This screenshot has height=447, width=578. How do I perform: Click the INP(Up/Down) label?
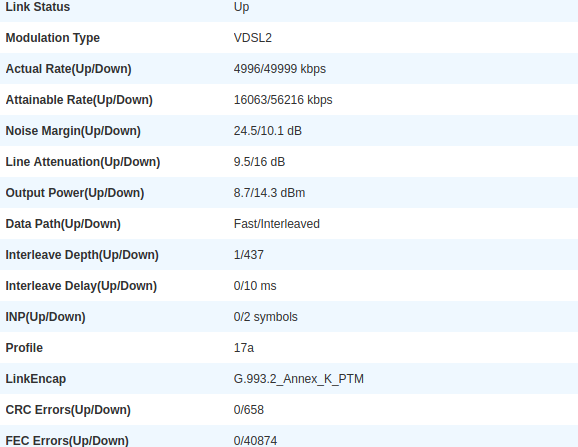[45, 317]
